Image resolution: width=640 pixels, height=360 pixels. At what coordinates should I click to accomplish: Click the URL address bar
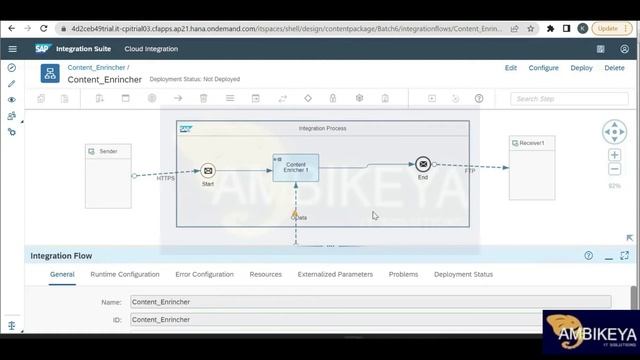(x=286, y=29)
